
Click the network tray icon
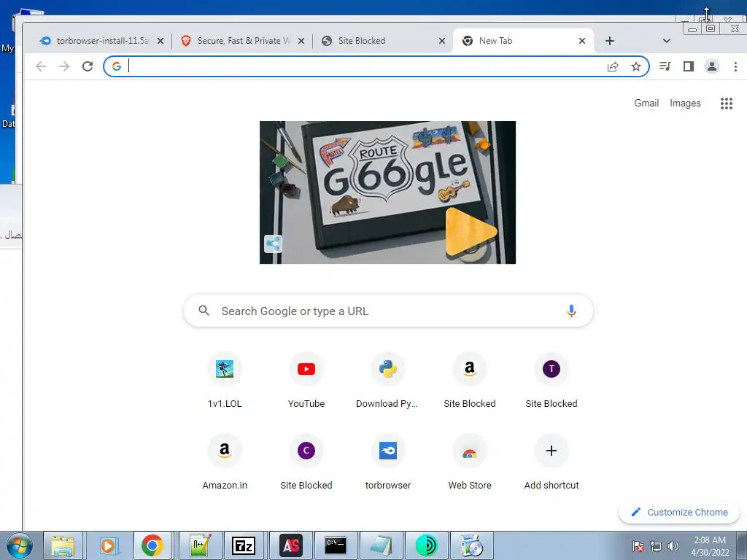[656, 546]
